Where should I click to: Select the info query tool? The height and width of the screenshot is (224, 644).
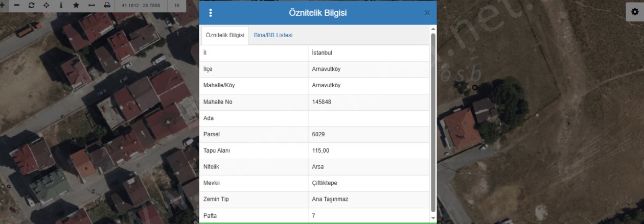point(61,5)
